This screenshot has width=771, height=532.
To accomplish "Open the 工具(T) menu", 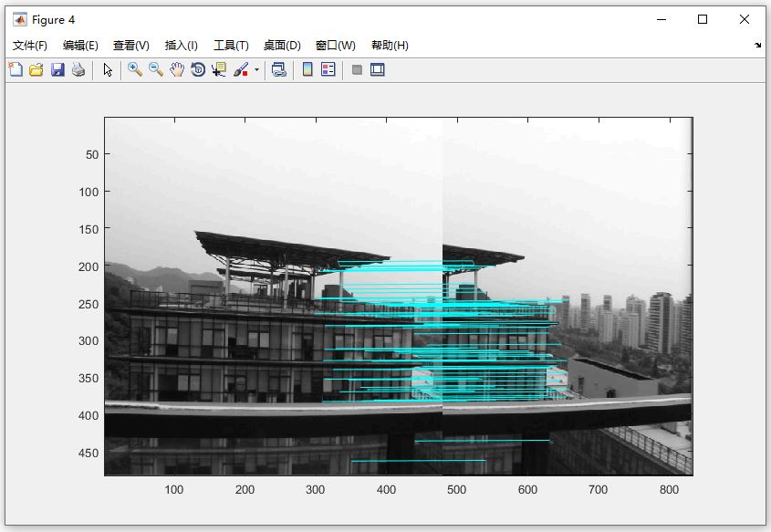I will tap(231, 46).
